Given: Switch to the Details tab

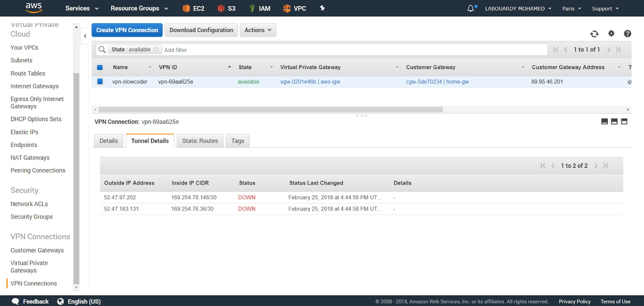Looking at the screenshot, I should point(109,141).
